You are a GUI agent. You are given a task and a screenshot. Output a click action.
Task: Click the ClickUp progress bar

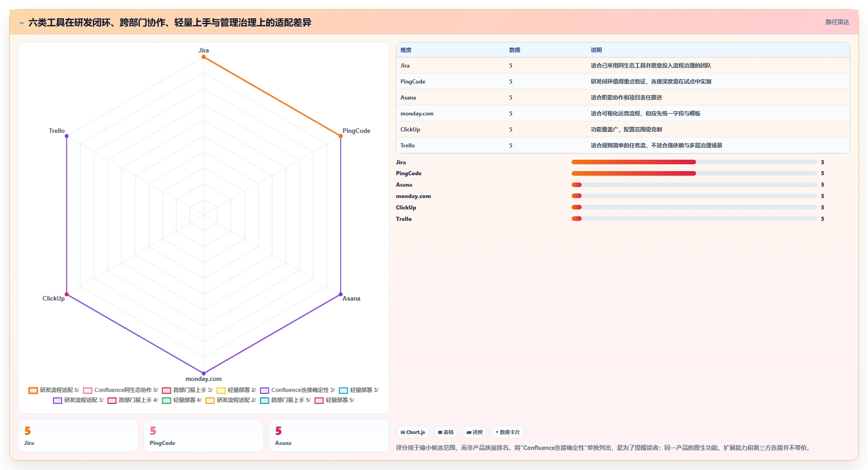[694, 207]
